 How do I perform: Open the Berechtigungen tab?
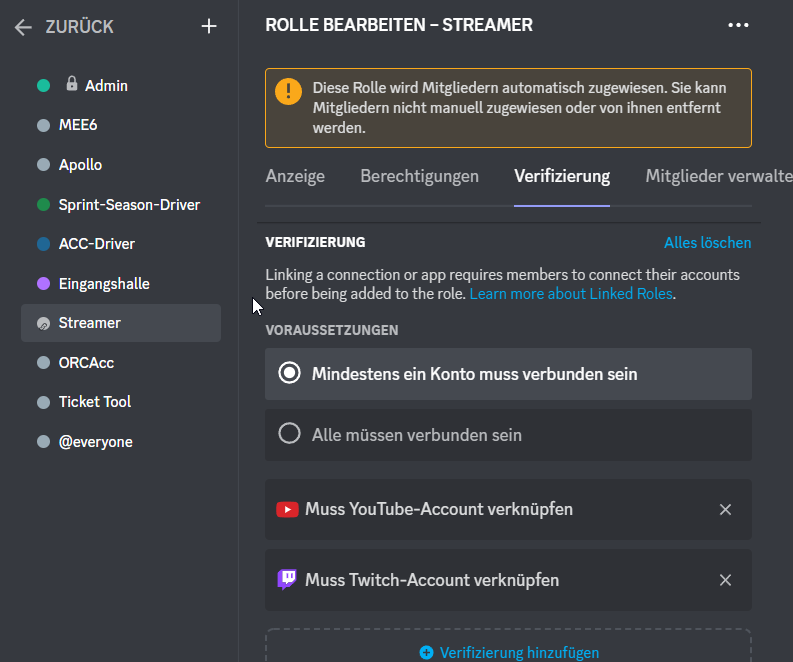(419, 177)
